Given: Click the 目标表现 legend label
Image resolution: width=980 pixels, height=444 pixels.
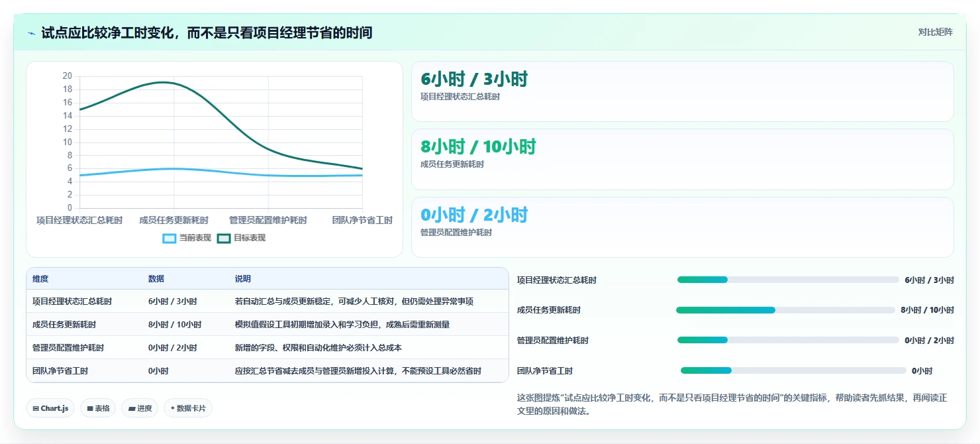Looking at the screenshot, I should click(250, 238).
